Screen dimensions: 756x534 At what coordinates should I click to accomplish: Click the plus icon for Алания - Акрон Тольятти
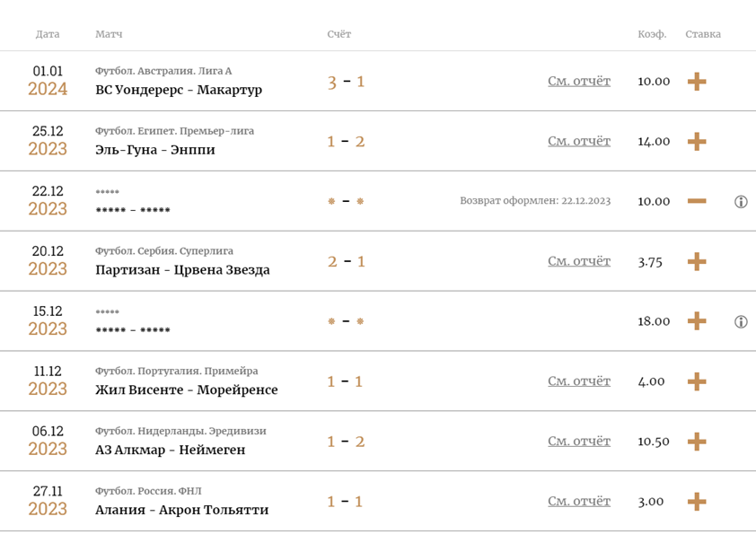coord(697,502)
